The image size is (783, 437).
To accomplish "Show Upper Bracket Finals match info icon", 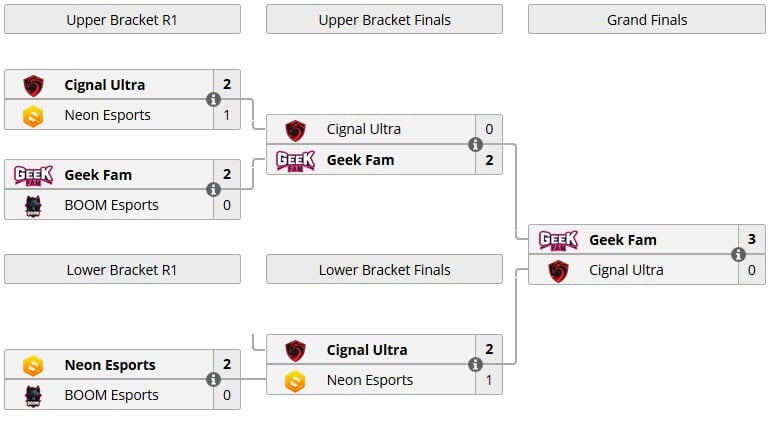I will point(475,145).
